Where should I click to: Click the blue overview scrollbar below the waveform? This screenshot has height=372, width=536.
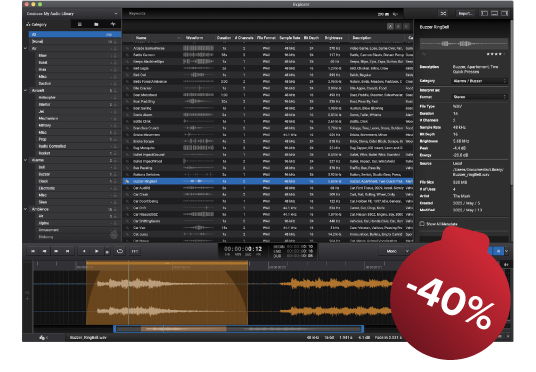(x=238, y=329)
